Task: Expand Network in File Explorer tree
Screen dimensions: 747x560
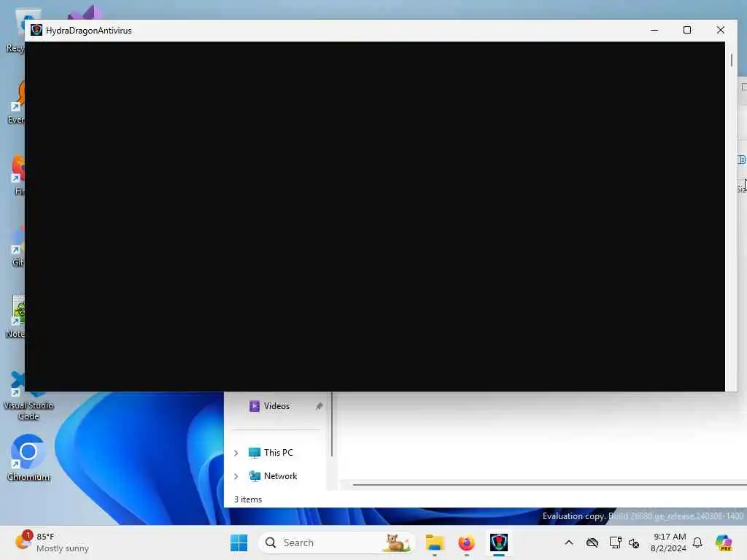Action: coord(236,476)
